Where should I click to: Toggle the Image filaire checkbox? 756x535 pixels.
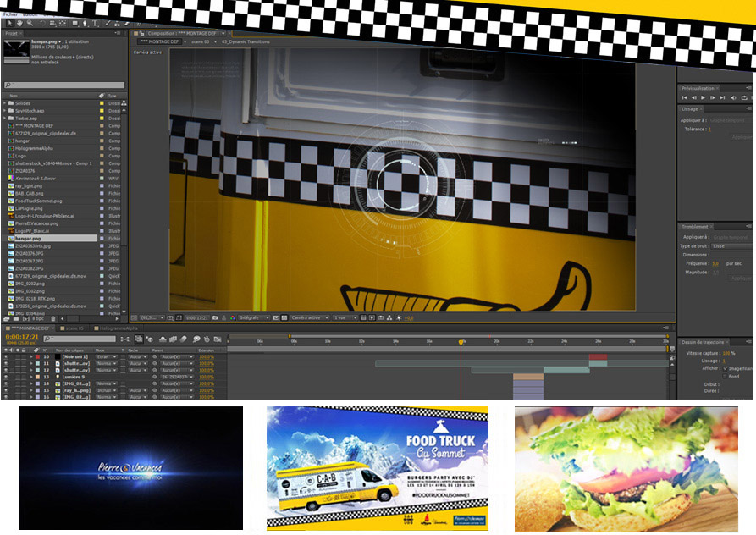click(x=725, y=368)
